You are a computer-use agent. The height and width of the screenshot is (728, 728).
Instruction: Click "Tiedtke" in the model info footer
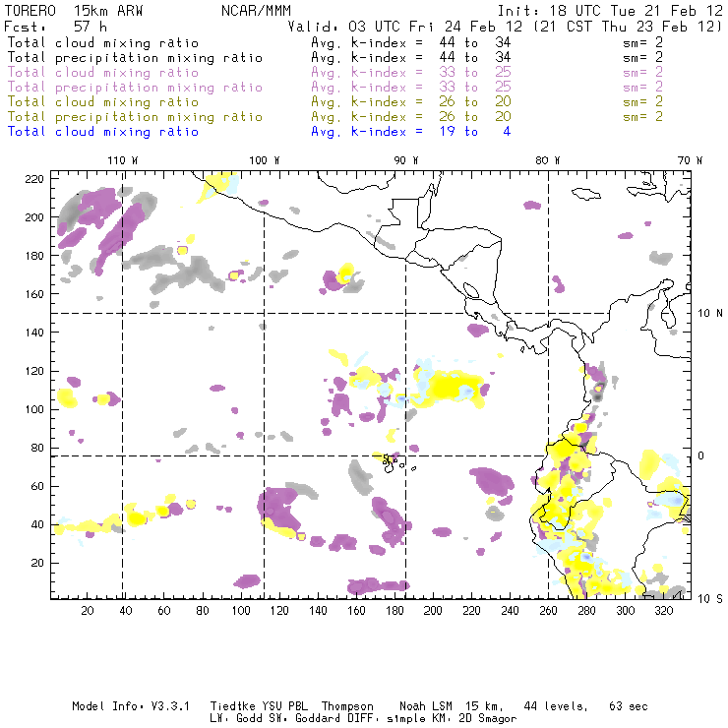tap(233, 706)
